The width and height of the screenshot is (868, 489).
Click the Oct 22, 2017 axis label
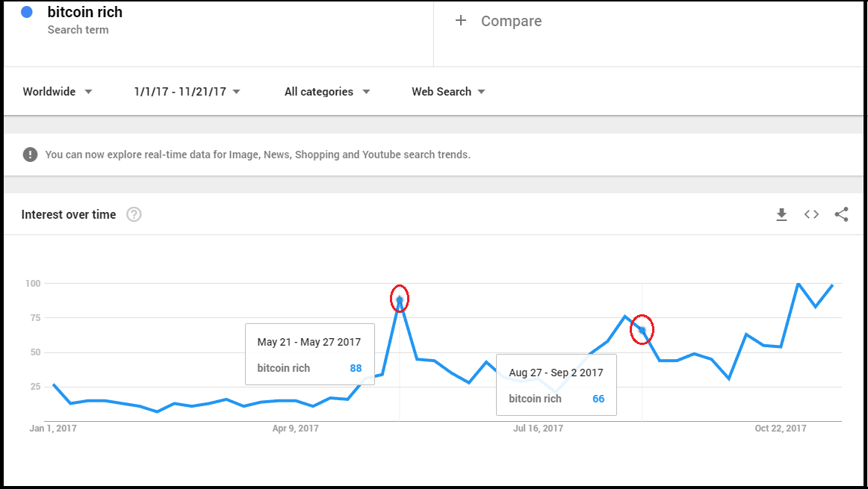(781, 429)
